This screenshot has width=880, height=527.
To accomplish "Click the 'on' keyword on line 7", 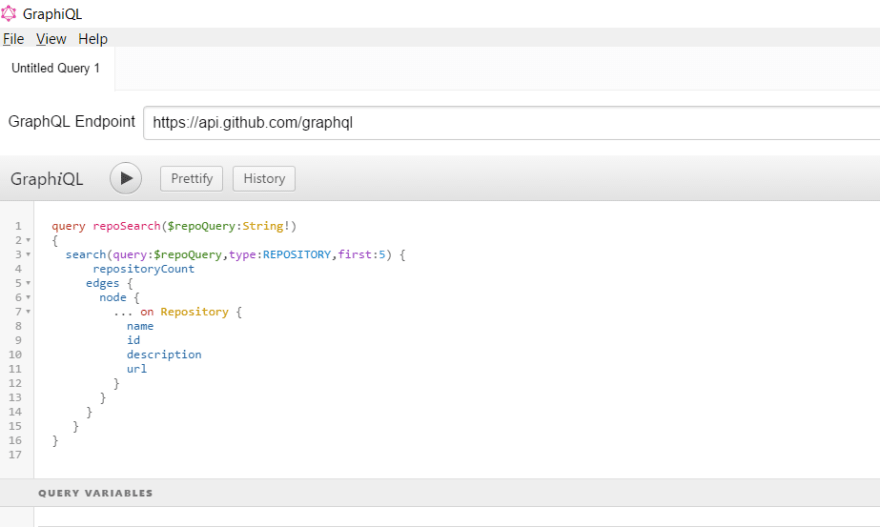I will click(147, 312).
